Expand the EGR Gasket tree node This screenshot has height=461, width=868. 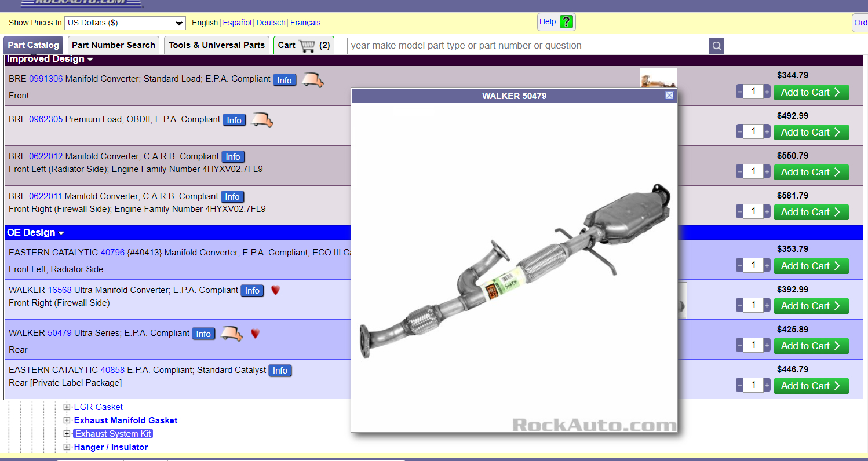click(x=67, y=407)
